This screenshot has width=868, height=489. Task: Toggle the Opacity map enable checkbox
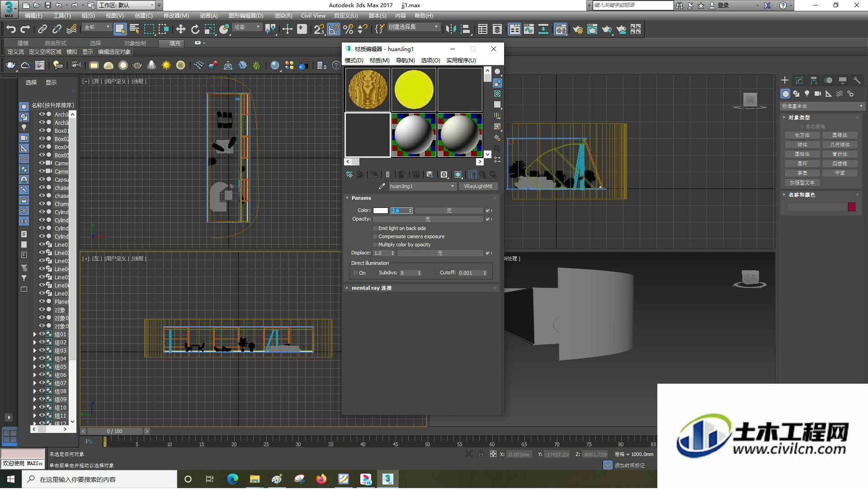[x=487, y=219]
